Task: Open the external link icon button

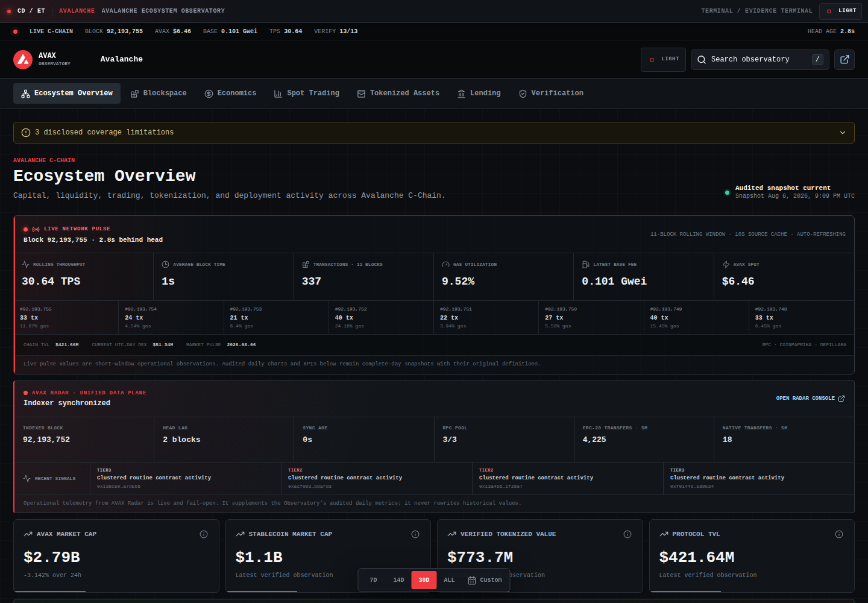Action: coord(844,59)
